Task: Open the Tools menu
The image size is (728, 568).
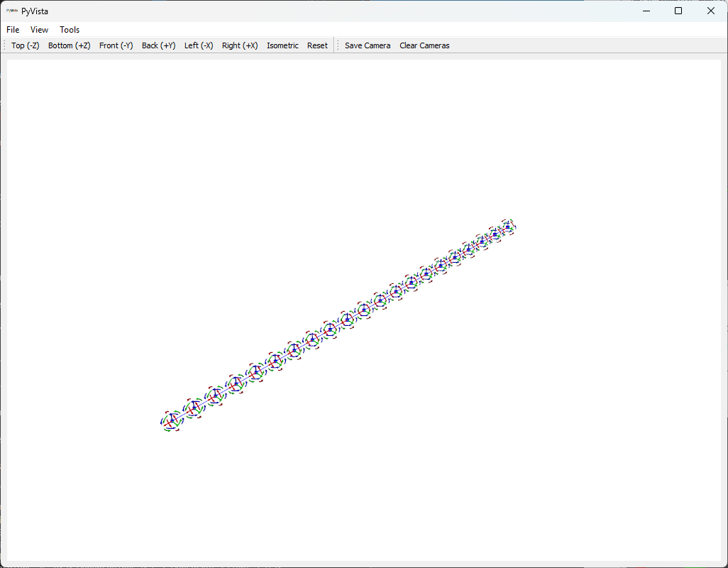Action: pyautogui.click(x=70, y=30)
